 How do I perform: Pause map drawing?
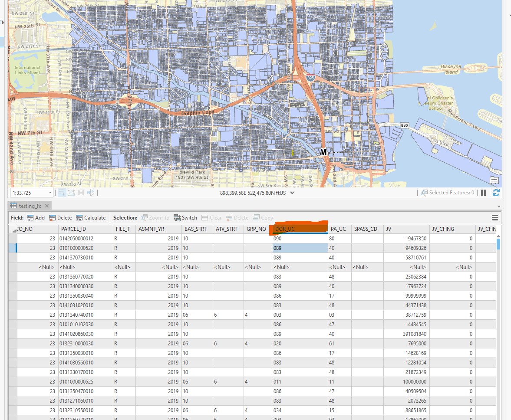tap(483, 193)
